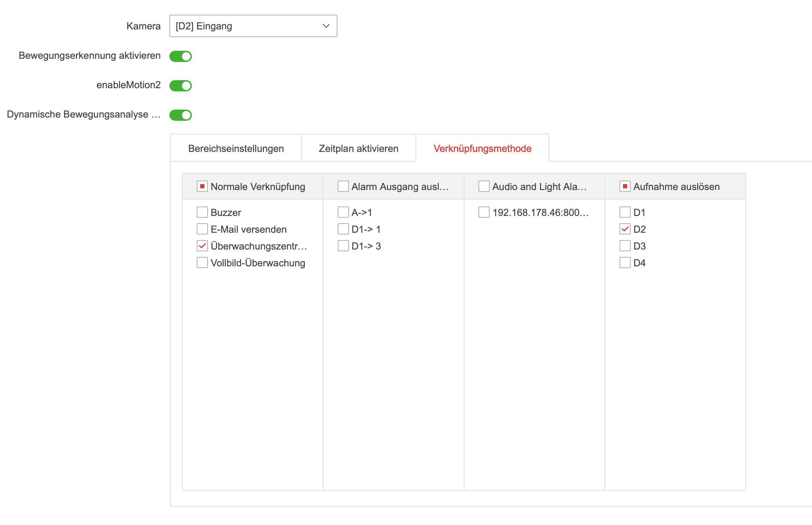
Task: Disable the enableMotion2 switch
Action: [x=181, y=85]
